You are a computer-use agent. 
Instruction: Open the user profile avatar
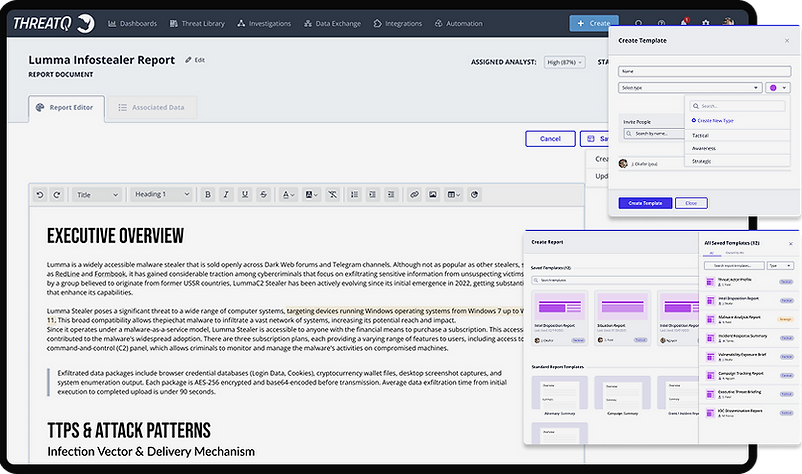click(x=728, y=22)
